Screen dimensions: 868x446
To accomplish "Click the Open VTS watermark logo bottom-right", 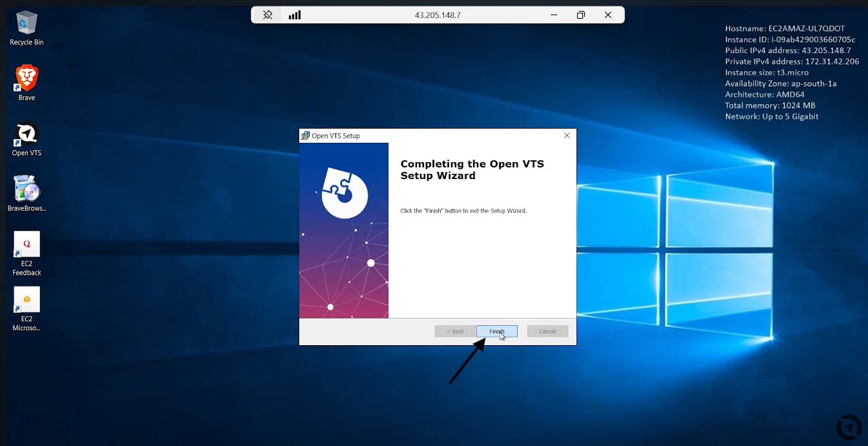I will 849,427.
